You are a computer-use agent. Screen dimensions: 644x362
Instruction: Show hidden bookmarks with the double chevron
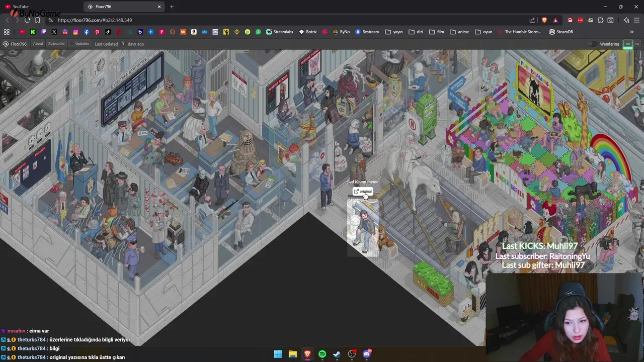(x=631, y=32)
